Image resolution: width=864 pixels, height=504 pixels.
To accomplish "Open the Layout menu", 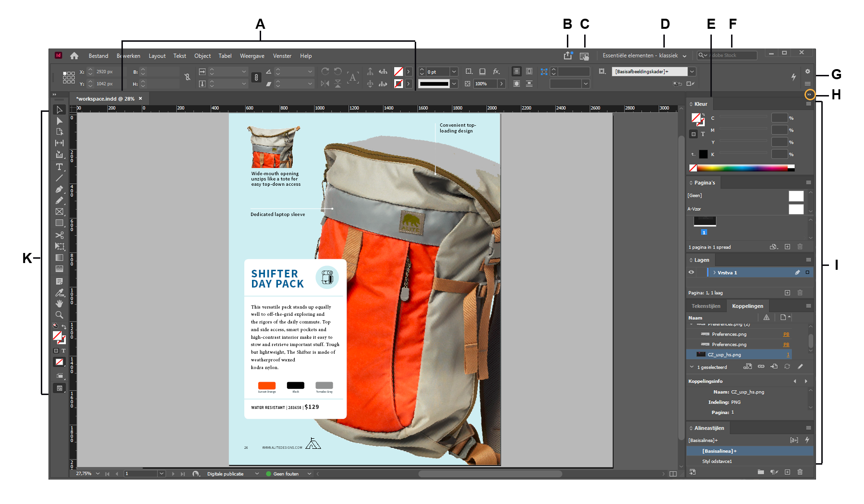I will click(x=157, y=56).
